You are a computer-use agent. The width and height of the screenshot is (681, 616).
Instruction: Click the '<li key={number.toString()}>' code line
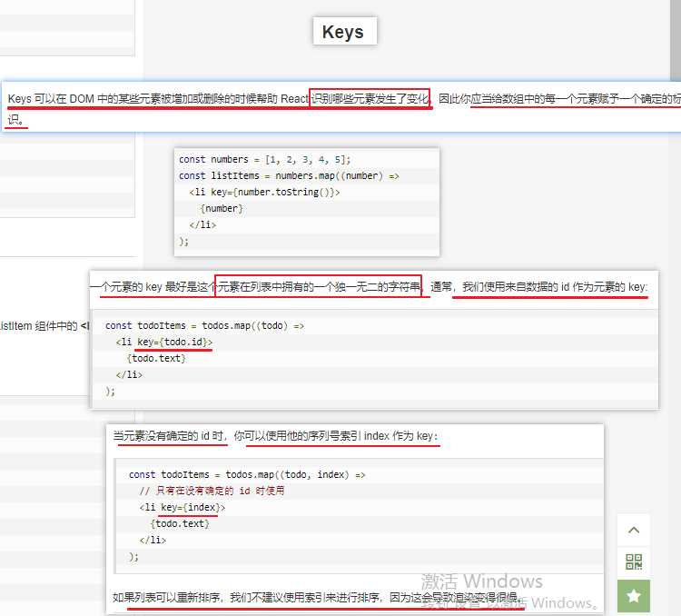pos(264,192)
